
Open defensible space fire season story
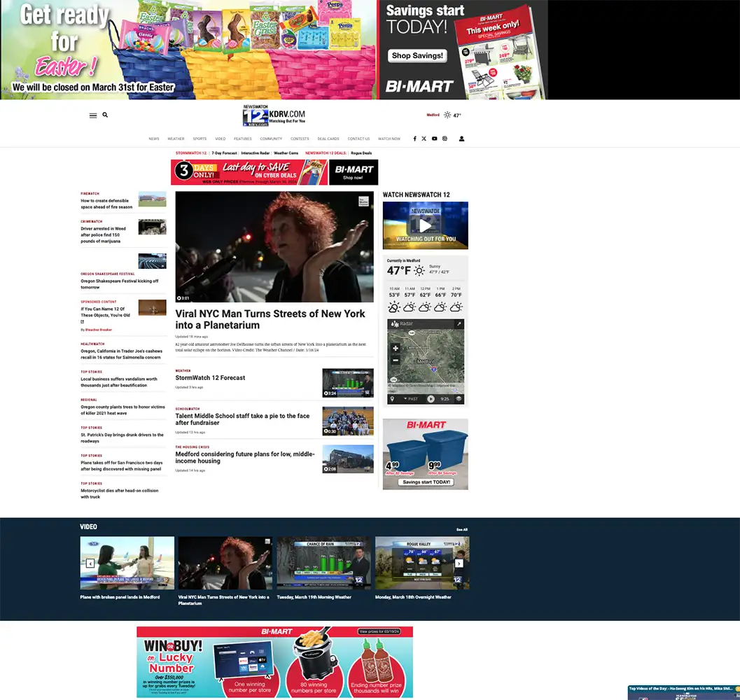[x=106, y=204]
